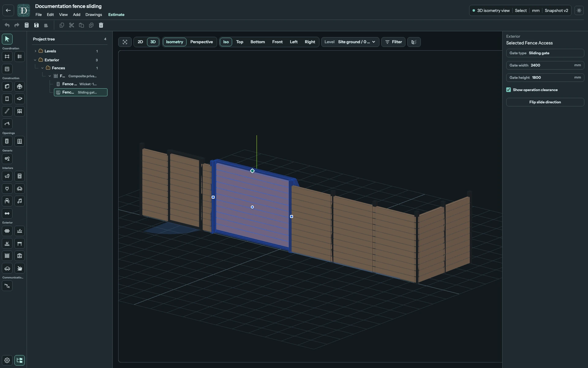Open the Level Site ground dropdown
This screenshot has width=588, height=368.
point(350,42)
